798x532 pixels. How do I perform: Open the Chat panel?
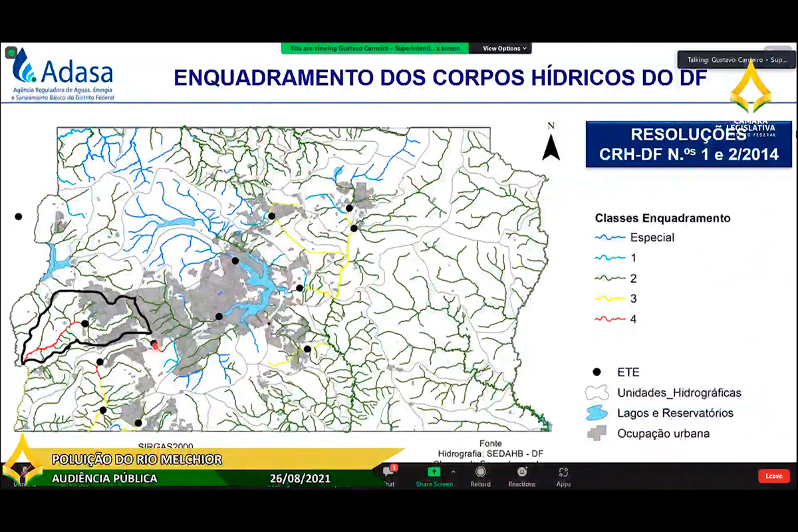pos(390,473)
